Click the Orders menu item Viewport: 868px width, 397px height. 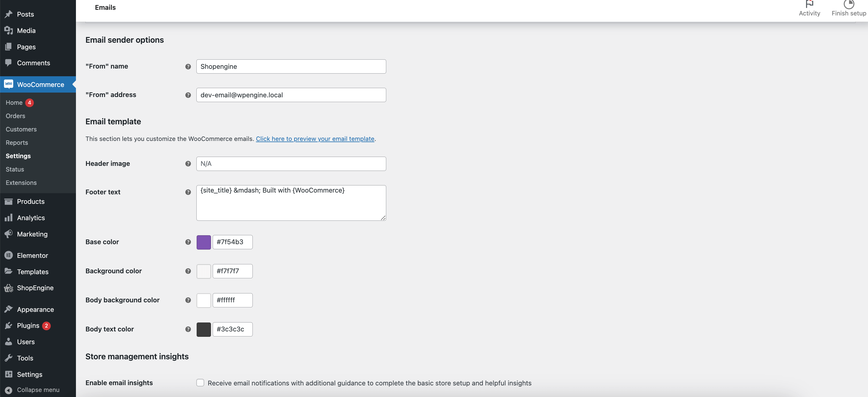click(x=15, y=115)
